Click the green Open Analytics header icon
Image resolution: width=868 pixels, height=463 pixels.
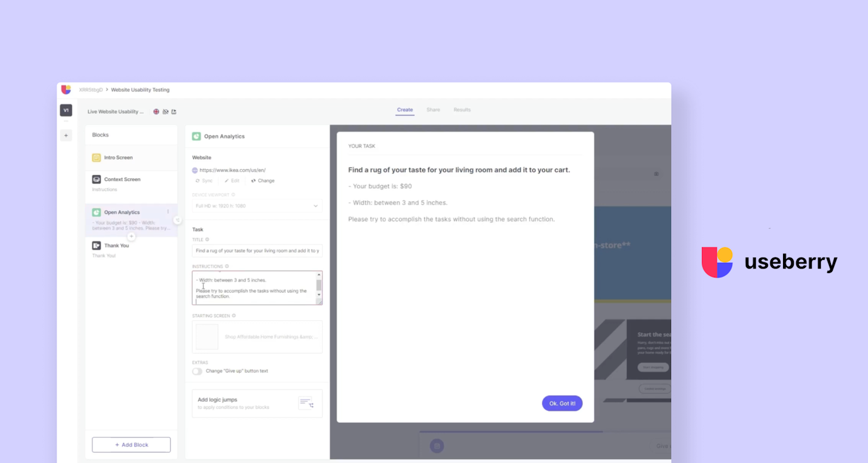pos(196,136)
